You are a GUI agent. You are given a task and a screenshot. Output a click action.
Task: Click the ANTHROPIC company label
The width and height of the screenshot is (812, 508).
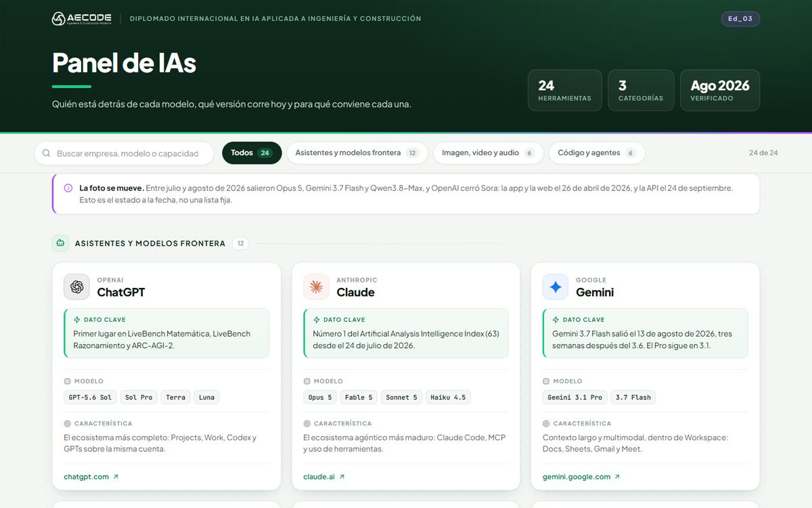click(357, 280)
